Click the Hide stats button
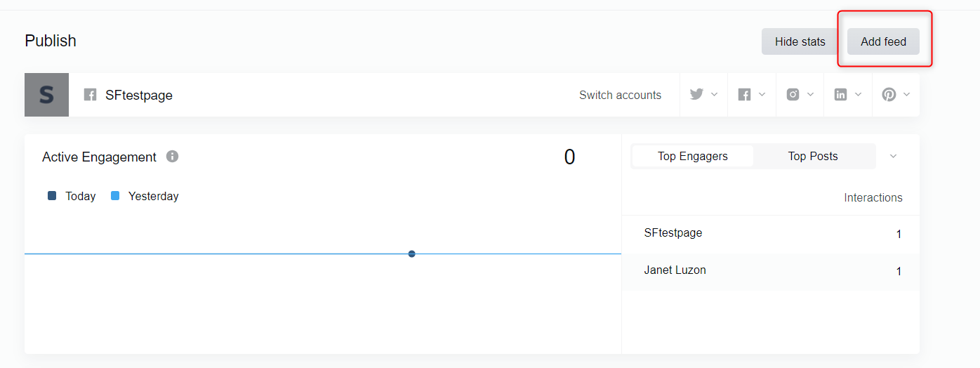The height and width of the screenshot is (368, 980). point(800,41)
